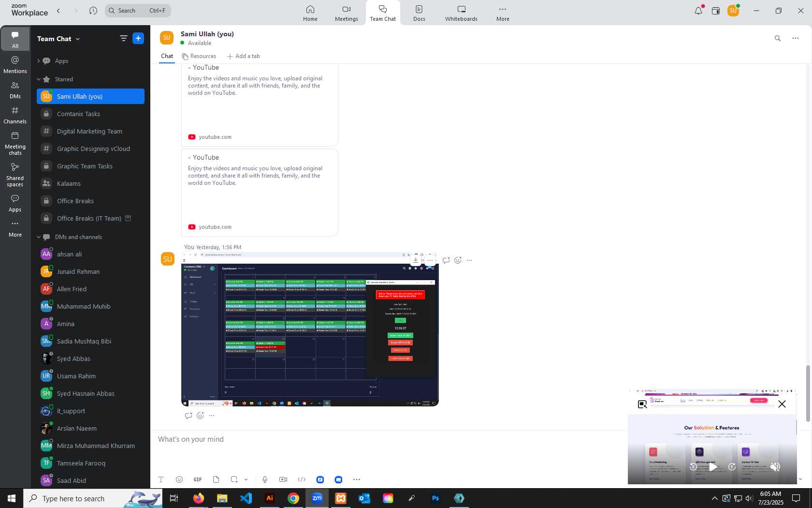Open More in the left rail
The image size is (812, 508).
15,229
